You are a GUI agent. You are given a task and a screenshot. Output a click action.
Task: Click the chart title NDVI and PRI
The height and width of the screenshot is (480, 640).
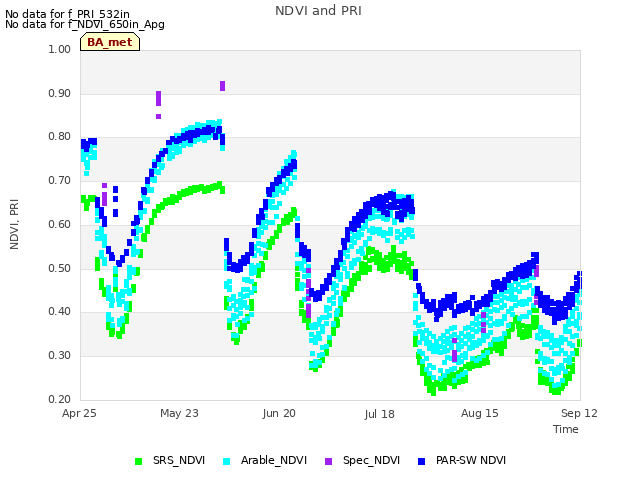click(x=318, y=11)
